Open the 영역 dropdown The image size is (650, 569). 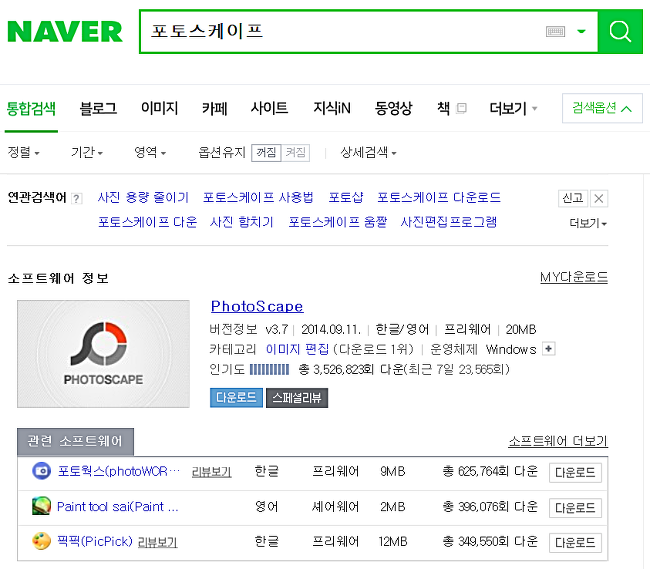point(150,153)
